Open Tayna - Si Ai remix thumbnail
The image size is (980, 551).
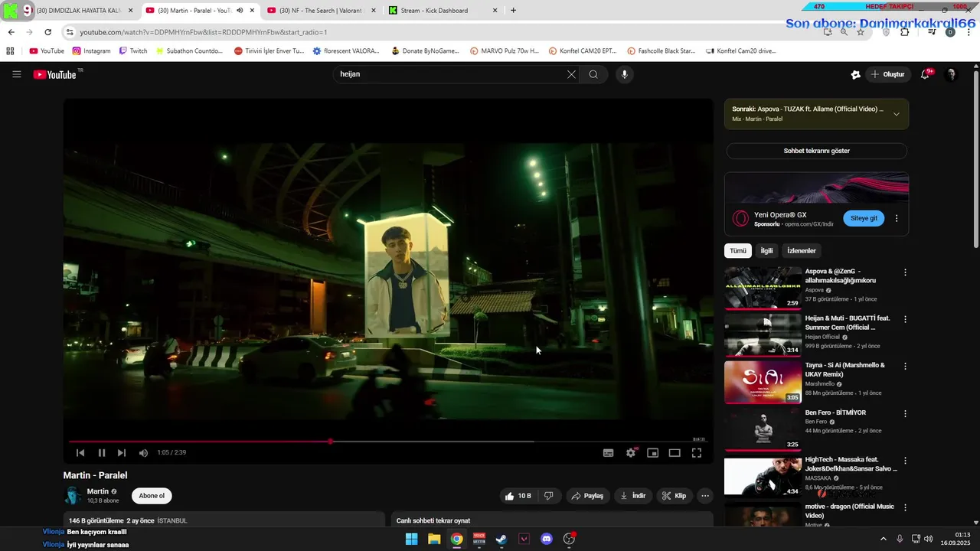point(763,382)
